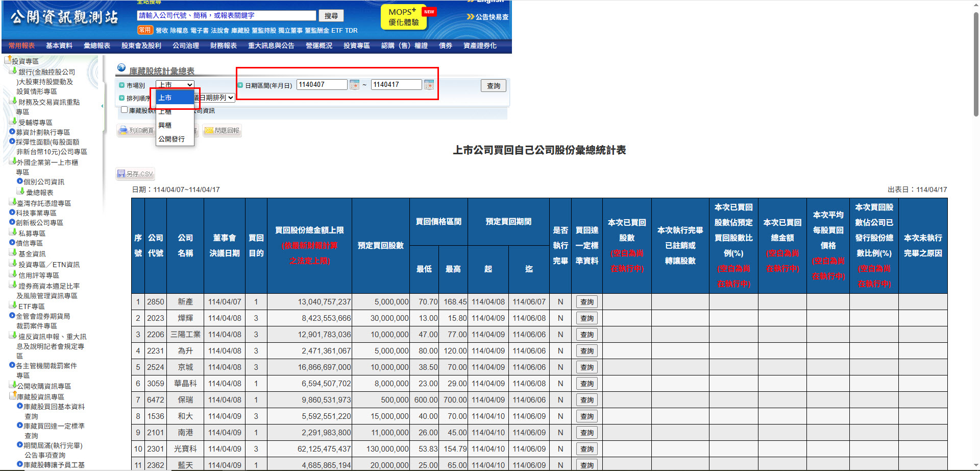Expand the 投資專區 tree node
The image size is (980, 471).
click(25, 61)
